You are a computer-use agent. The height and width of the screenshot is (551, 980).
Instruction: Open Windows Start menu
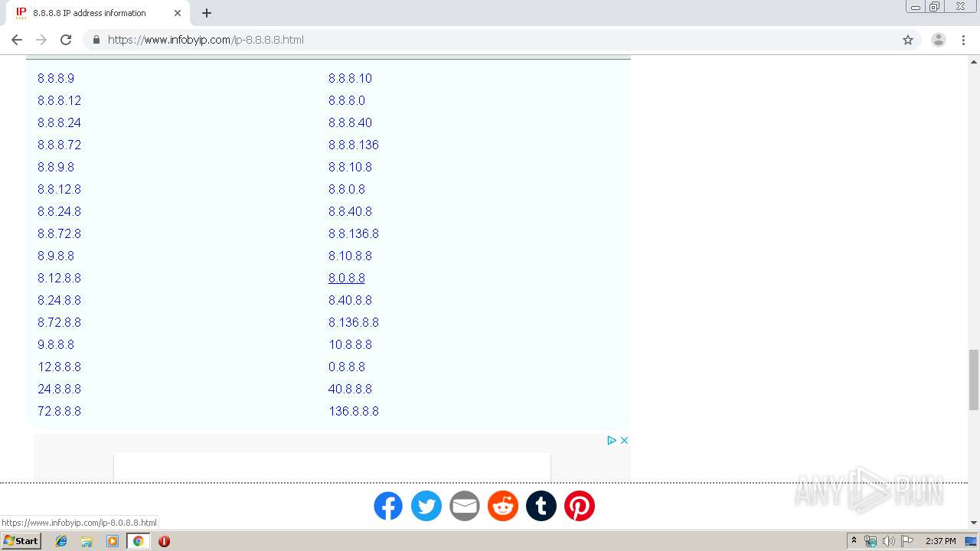tap(21, 541)
